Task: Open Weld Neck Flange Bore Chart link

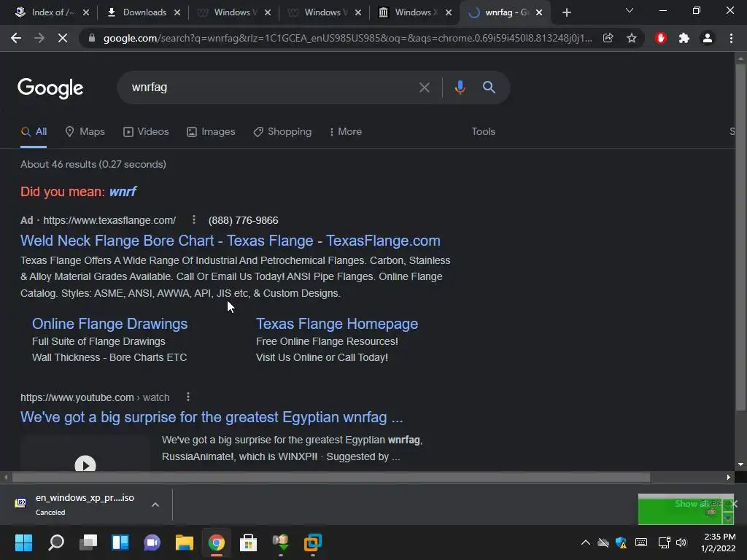Action: click(x=230, y=241)
